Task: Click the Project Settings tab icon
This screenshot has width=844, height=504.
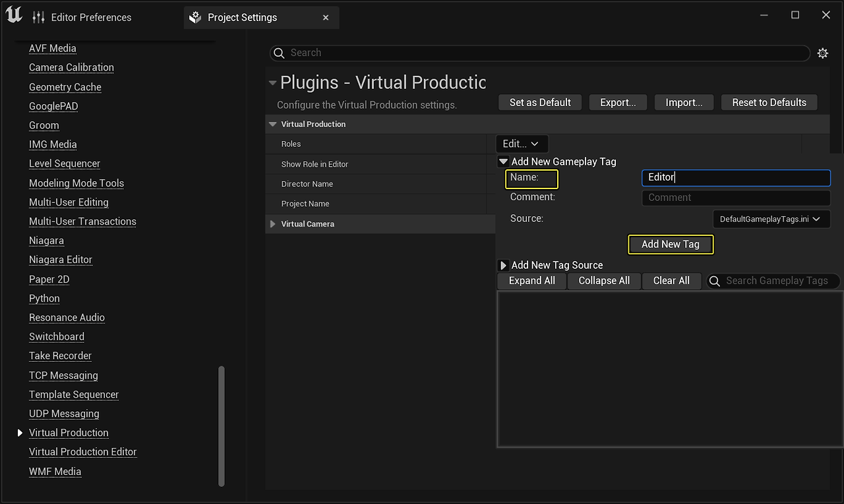Action: [x=195, y=17]
